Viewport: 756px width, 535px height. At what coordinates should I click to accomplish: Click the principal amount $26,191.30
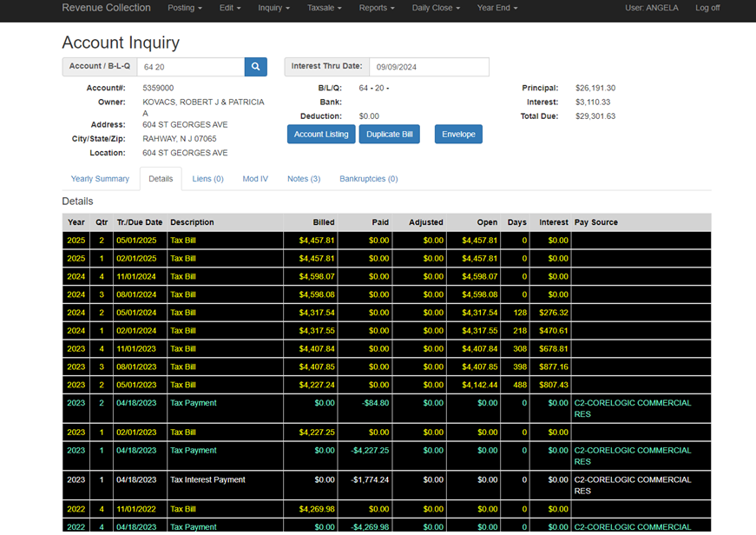595,88
